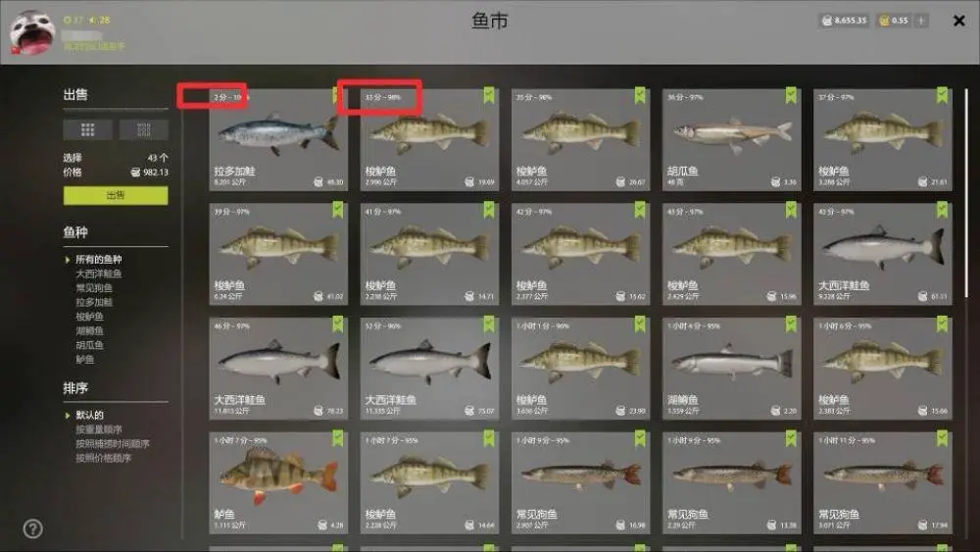Screen dimensions: 980x552
Task: Close the fish market window
Action: [x=958, y=21]
